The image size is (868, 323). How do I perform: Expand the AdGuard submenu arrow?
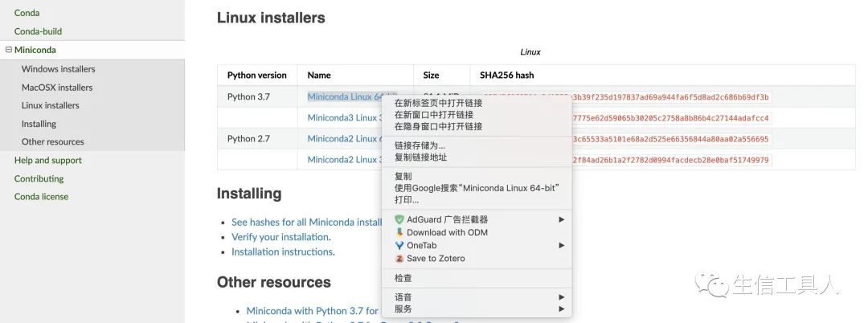pos(561,219)
